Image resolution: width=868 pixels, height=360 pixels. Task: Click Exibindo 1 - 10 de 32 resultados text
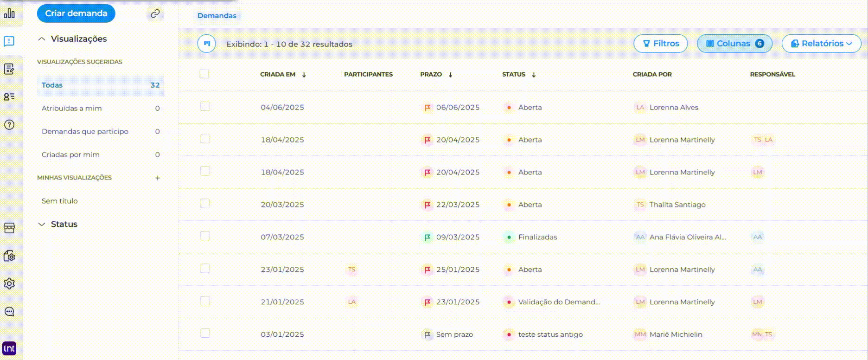click(x=289, y=44)
